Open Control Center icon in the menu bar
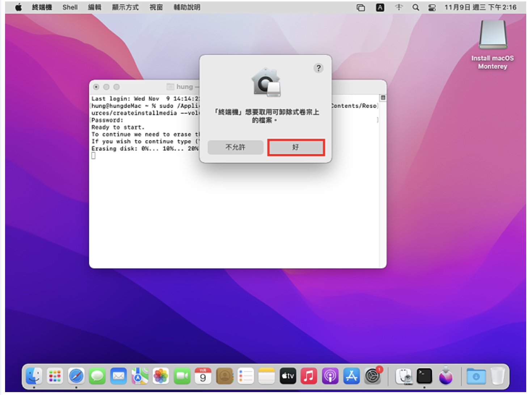The image size is (532, 395). [x=432, y=8]
